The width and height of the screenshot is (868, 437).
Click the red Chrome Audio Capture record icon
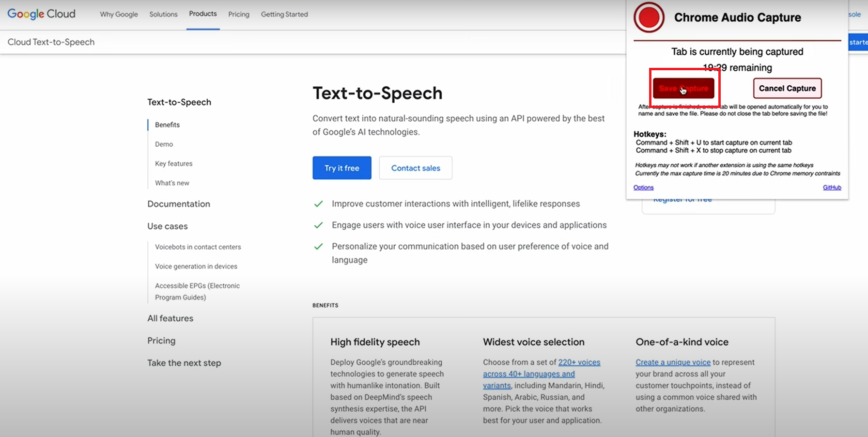(x=649, y=18)
